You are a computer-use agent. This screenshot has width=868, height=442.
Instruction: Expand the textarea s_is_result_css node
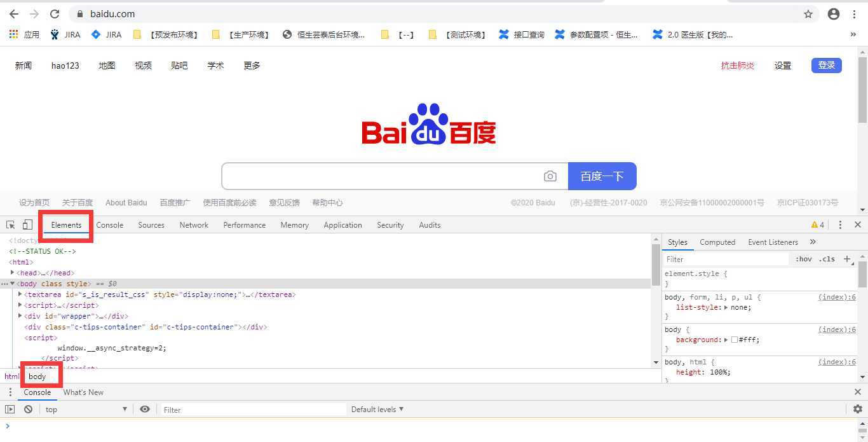pyautogui.click(x=20, y=294)
